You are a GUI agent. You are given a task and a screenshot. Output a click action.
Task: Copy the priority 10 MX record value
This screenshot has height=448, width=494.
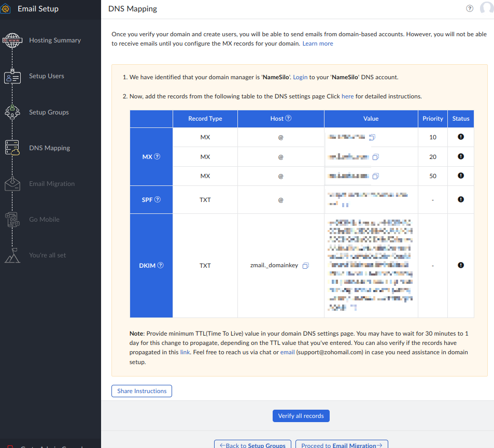(x=372, y=137)
